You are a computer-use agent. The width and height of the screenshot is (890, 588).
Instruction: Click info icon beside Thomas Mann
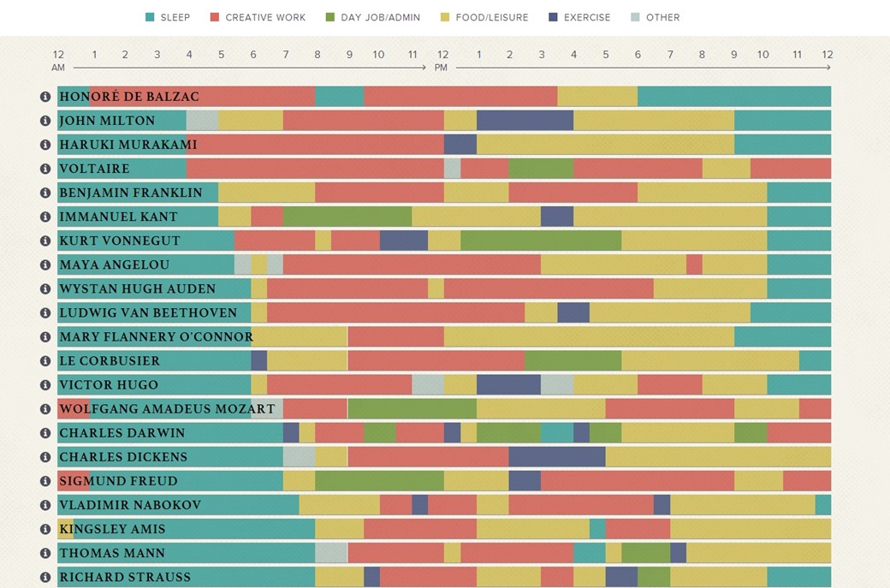click(x=45, y=553)
